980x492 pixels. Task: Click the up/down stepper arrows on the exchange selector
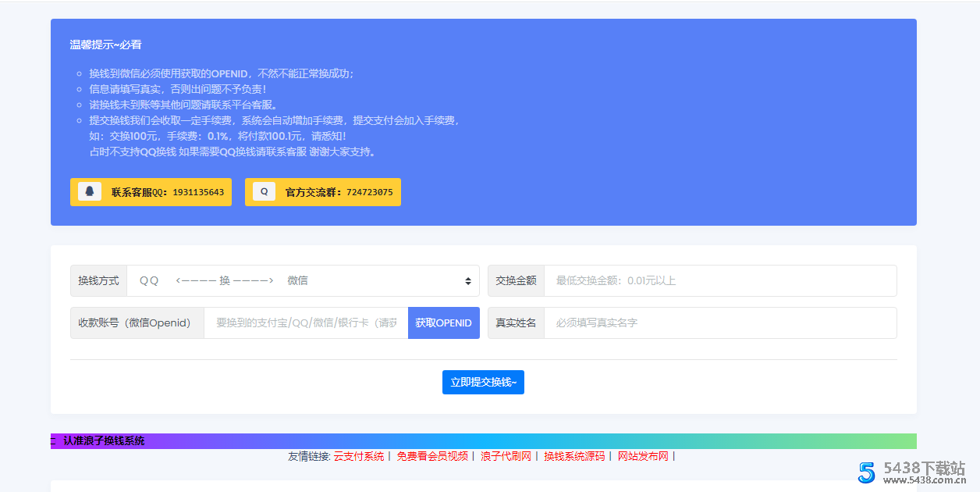(467, 280)
